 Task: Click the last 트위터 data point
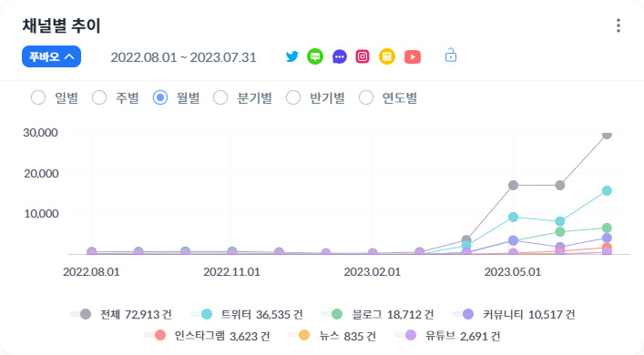(x=607, y=190)
